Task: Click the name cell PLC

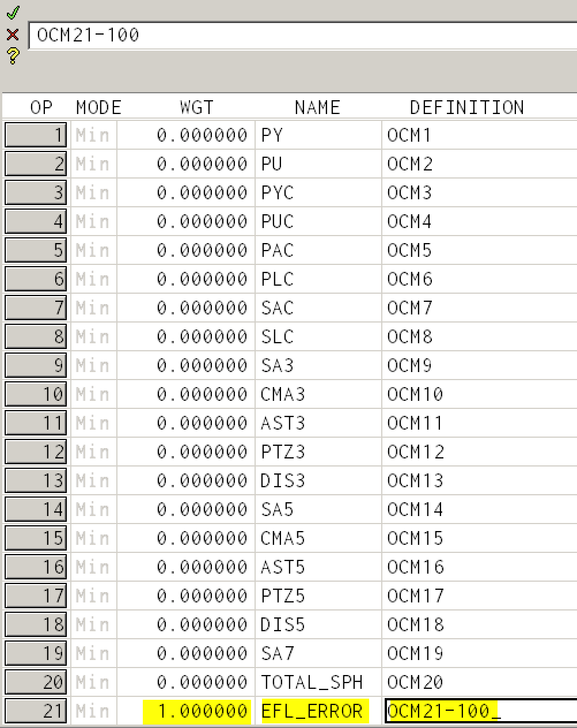Action: pos(318,279)
